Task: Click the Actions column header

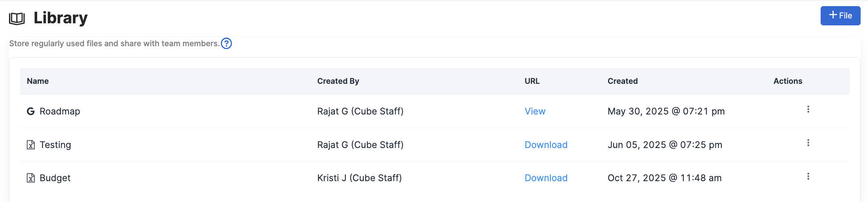Action: click(x=788, y=81)
